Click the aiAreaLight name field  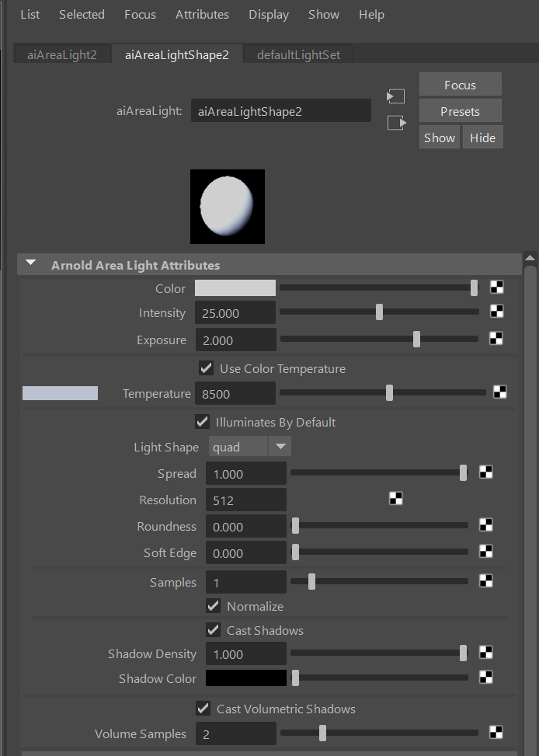(x=281, y=111)
